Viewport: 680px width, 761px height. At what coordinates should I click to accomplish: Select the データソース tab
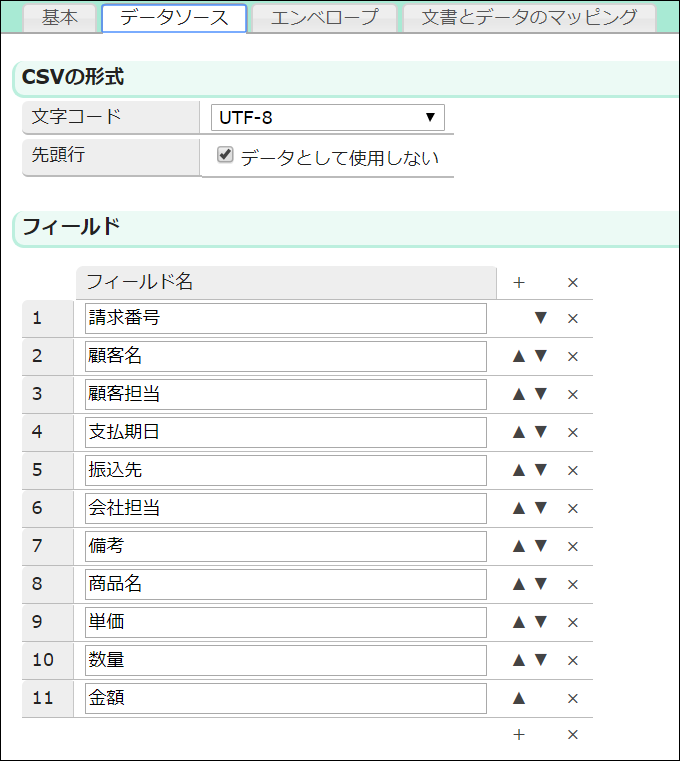click(174, 17)
